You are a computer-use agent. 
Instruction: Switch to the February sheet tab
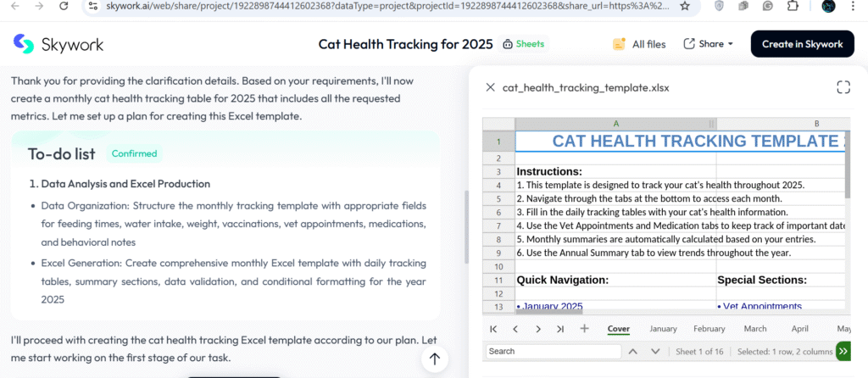click(x=709, y=329)
